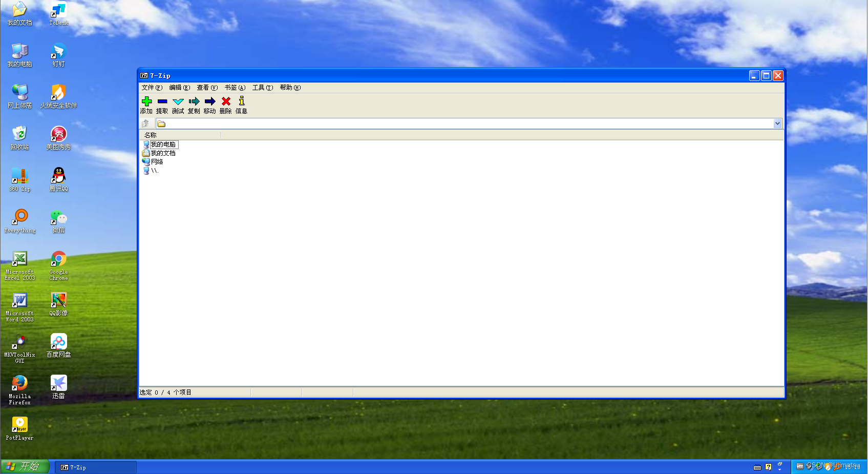Click the keyboard icon in system tray
This screenshot has height=474, width=868.
pos(757,467)
